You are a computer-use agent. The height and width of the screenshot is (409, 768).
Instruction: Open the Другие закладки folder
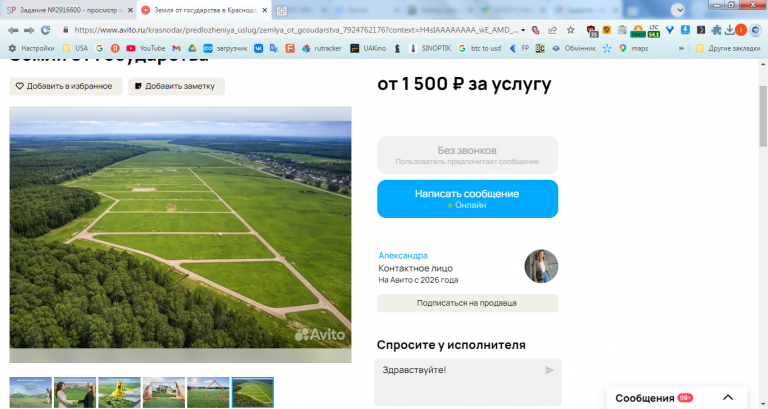[x=728, y=48]
